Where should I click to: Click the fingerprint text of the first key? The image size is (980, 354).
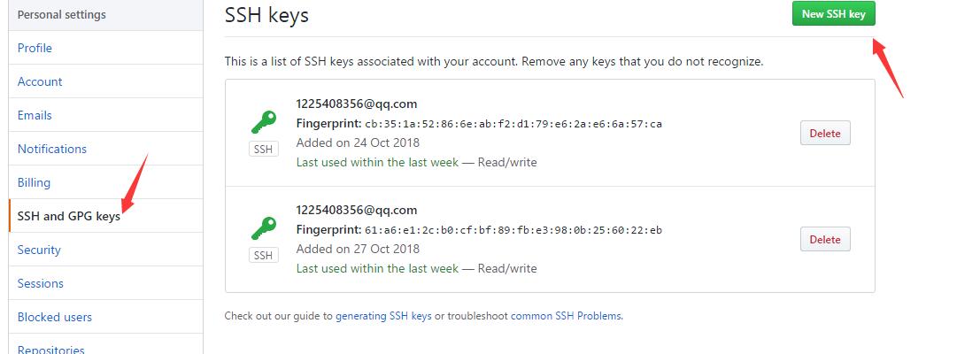pyautogui.click(x=479, y=124)
